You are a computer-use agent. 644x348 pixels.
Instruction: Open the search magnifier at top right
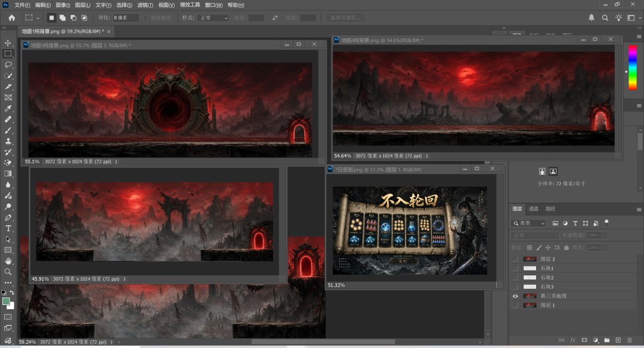605,18
